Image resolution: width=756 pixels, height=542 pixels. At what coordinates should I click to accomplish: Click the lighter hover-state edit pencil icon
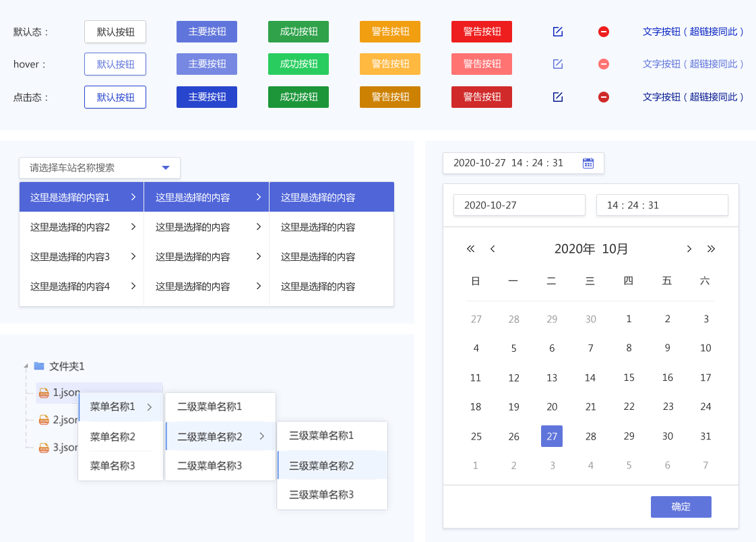point(557,64)
